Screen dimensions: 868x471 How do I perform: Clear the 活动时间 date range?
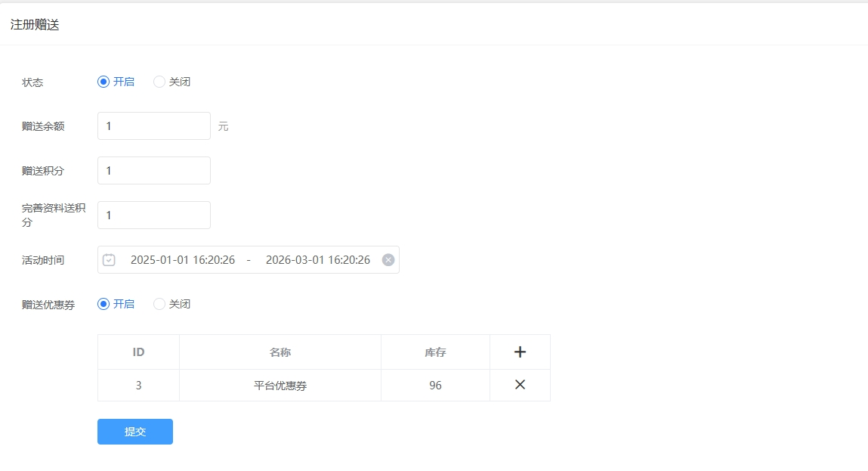(x=388, y=260)
